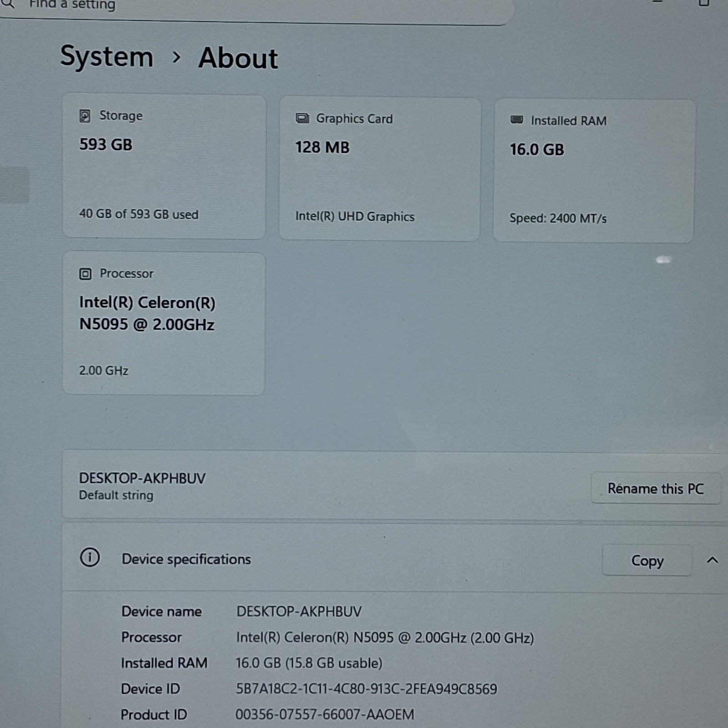This screenshot has height=728, width=728.
Task: Click the Product ID value text
Action: (x=325, y=714)
